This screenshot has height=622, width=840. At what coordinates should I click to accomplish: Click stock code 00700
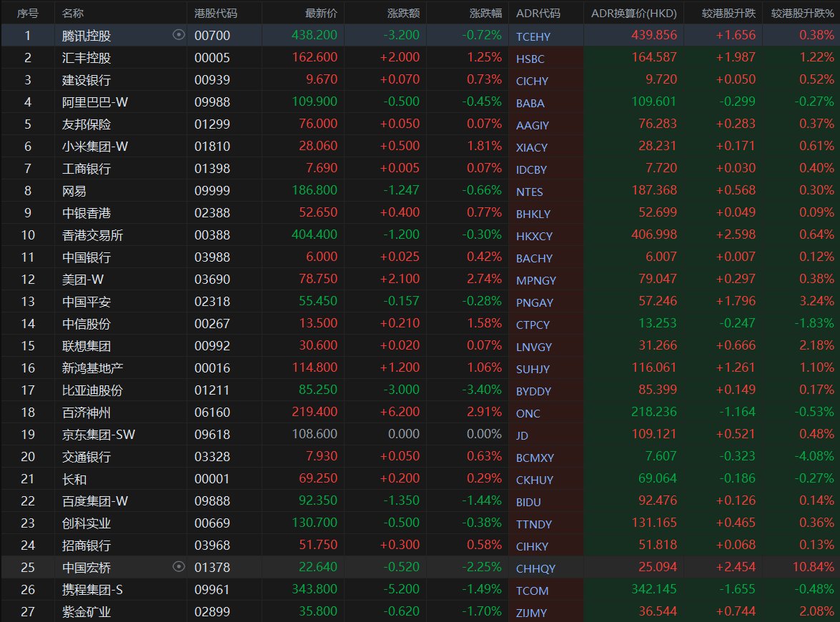coord(212,35)
